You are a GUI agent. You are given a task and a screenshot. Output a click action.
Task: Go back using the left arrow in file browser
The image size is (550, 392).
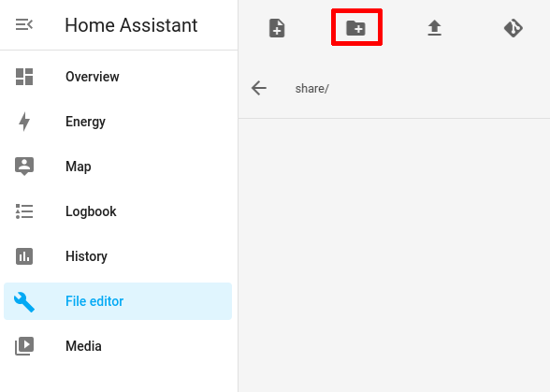pyautogui.click(x=259, y=88)
